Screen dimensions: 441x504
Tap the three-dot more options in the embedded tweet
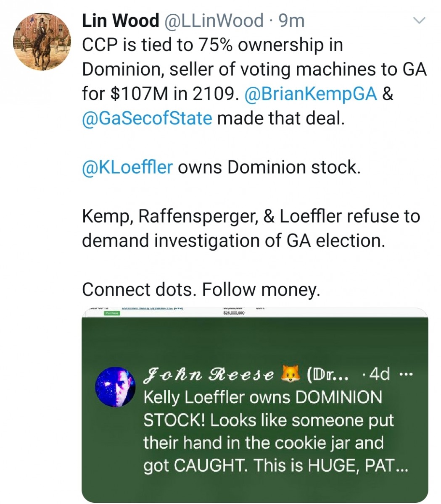(x=405, y=373)
